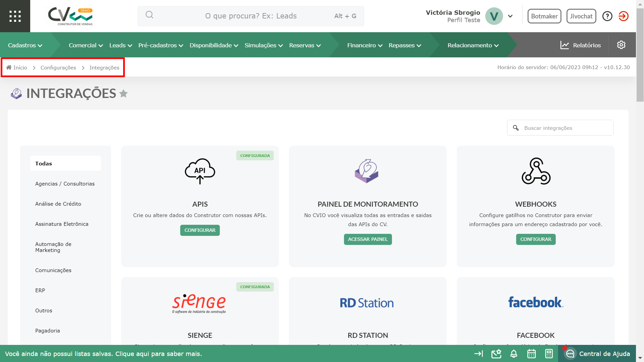Expand the Reservas menu

tap(305, 45)
